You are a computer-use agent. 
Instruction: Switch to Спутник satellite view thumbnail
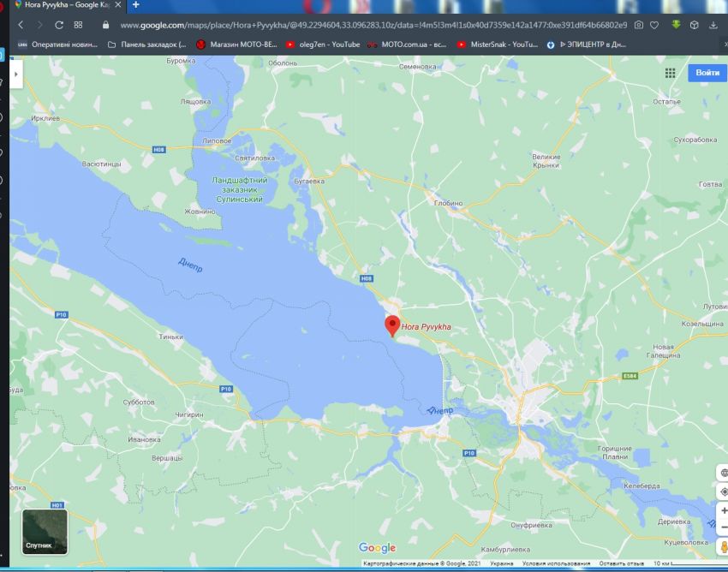pos(45,532)
